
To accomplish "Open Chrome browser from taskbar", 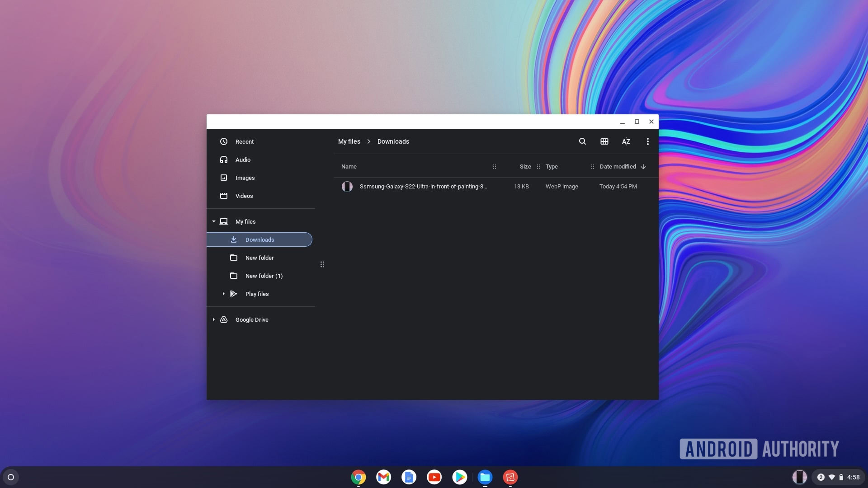I will tap(358, 477).
